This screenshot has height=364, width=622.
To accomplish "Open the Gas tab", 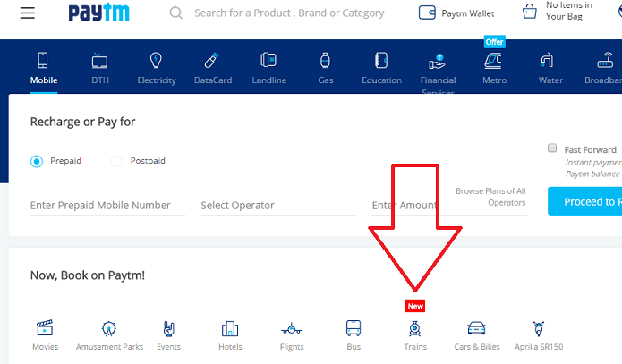I will [x=325, y=68].
